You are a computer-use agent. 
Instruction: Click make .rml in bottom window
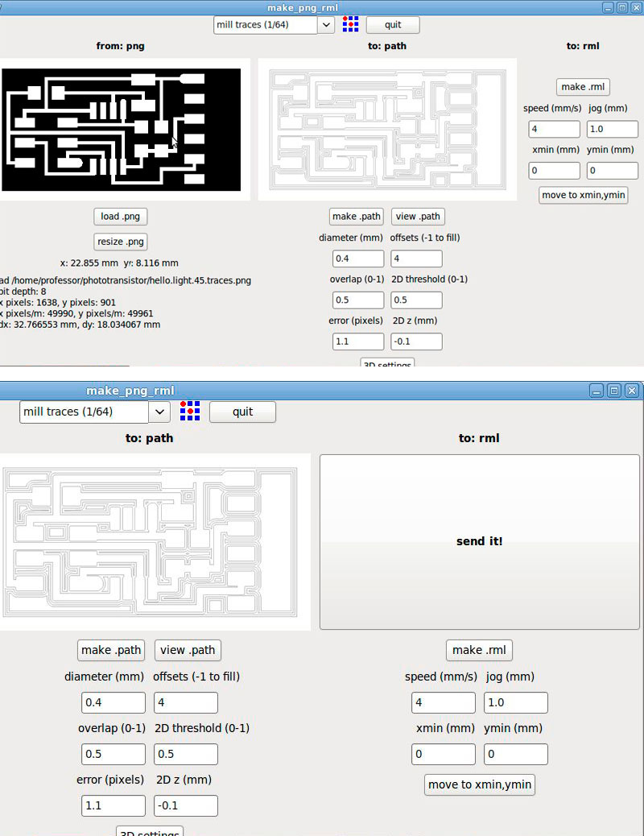(479, 650)
